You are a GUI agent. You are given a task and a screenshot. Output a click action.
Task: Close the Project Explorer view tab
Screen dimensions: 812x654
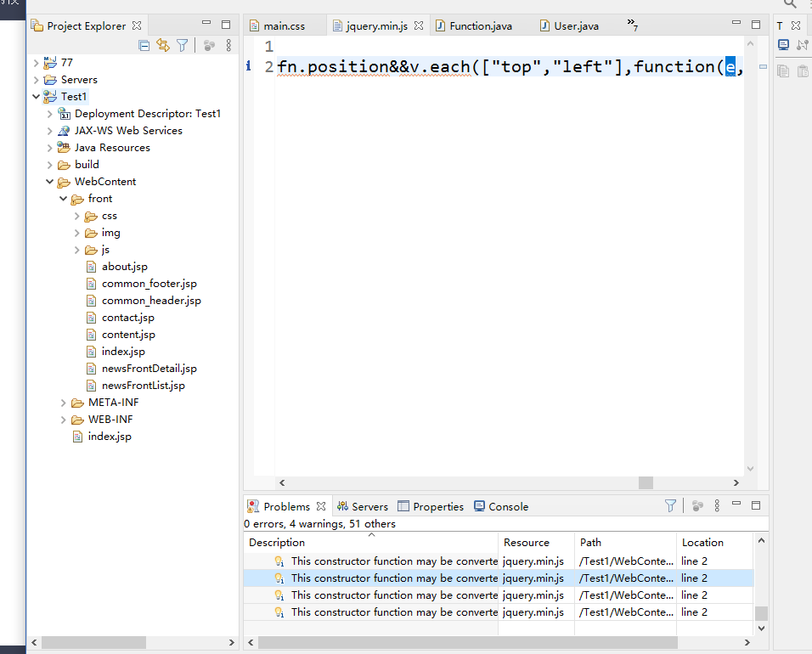[137, 25]
